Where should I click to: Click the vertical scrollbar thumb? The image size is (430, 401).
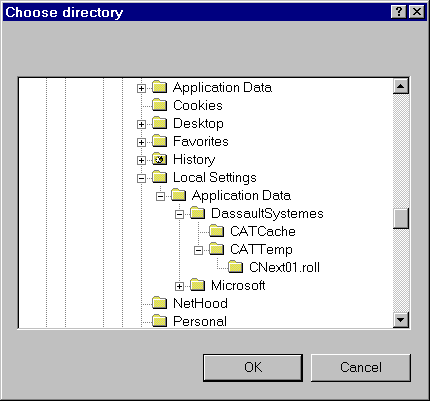pyautogui.click(x=401, y=218)
